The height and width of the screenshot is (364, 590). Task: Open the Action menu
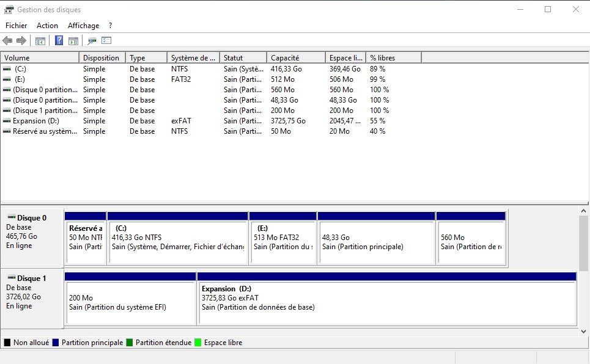coord(47,26)
